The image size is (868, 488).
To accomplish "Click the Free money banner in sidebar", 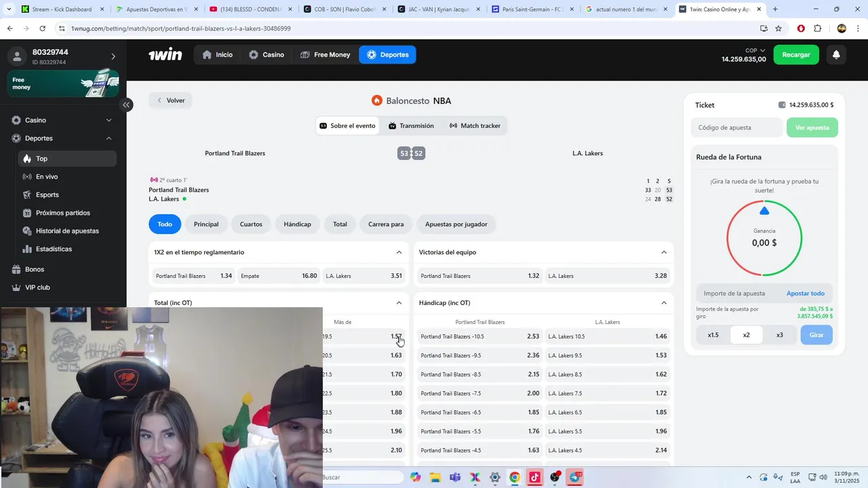I will 63,83.
